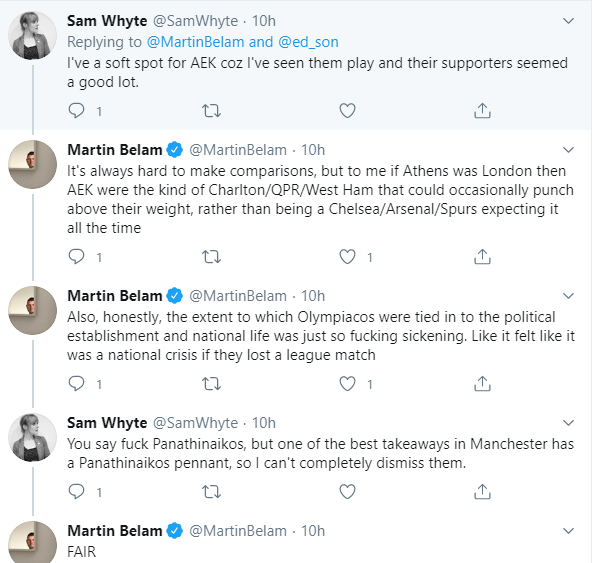This screenshot has height=563, width=600.
Task: Open Martin Belam's profile picture on FAIR tweet
Action: point(32,542)
